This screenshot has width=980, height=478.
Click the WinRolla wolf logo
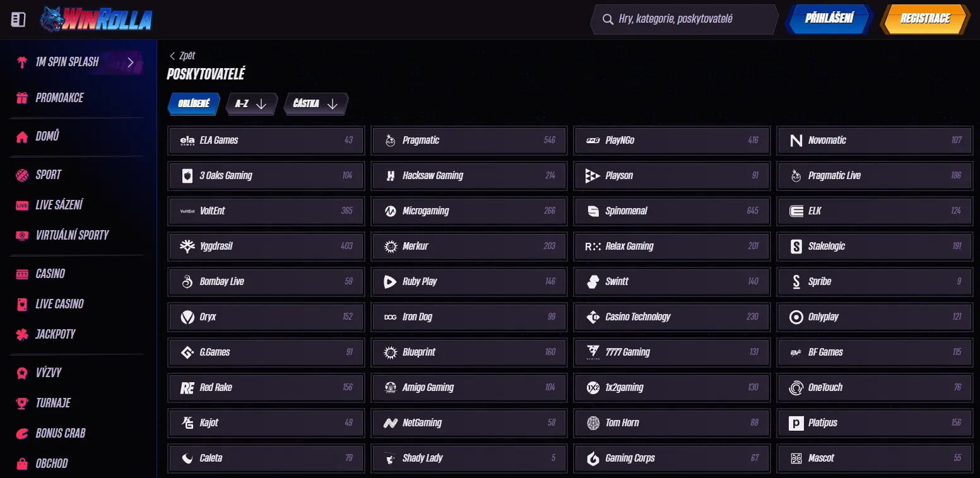(95, 20)
